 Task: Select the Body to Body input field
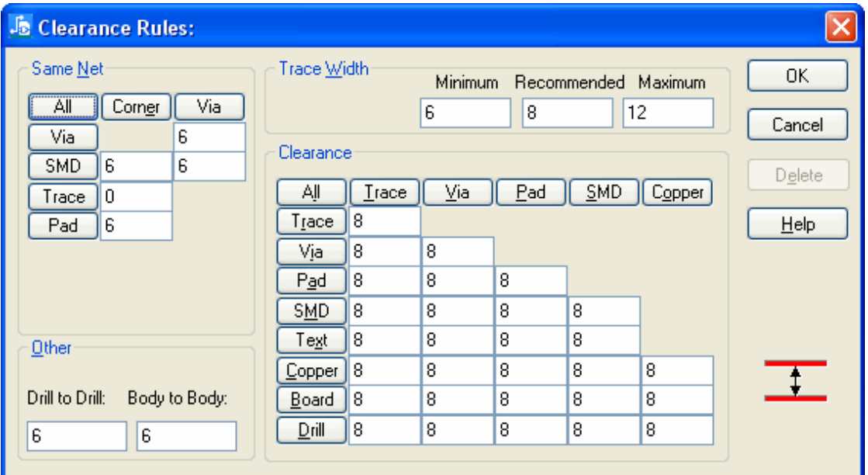tap(186, 437)
